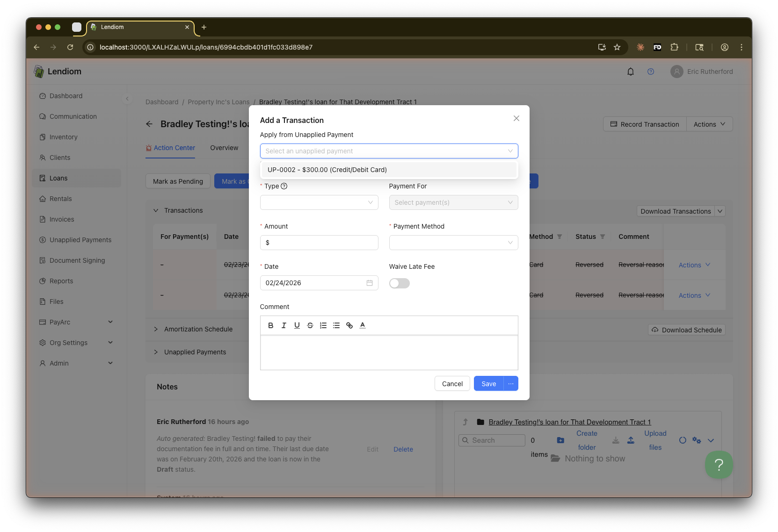Click the upload icon in files panel
This screenshot has height=532, width=778.
631,440
